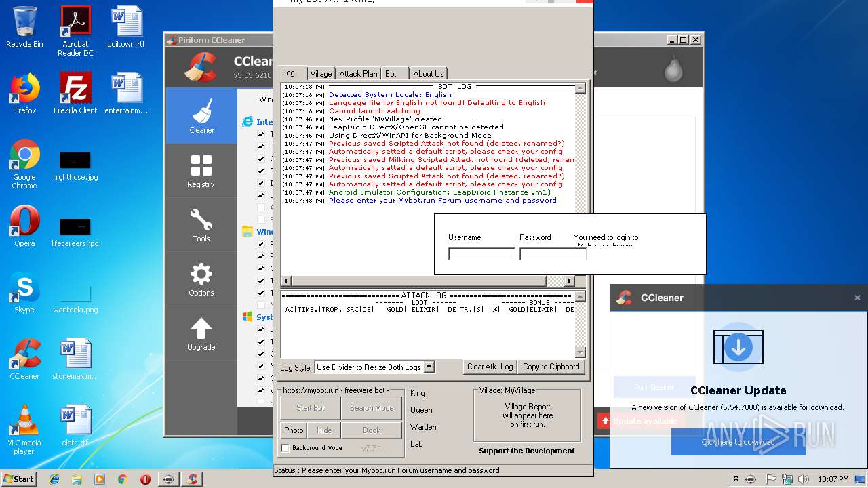Screen dimensions: 868x488
Task: Enable the Background Mode checkbox
Action: point(285,448)
